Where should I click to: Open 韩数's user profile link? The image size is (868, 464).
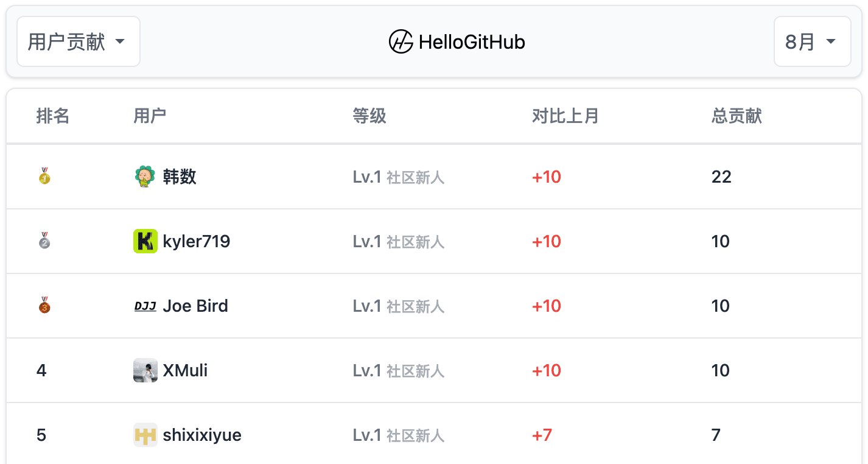point(180,177)
